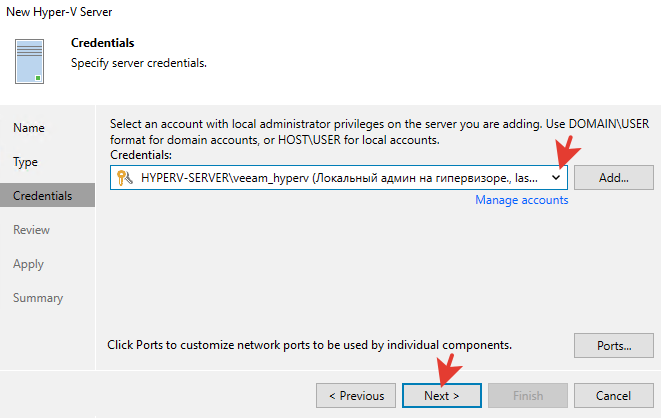
Task: Proceed with the Next > button
Action: (x=442, y=395)
